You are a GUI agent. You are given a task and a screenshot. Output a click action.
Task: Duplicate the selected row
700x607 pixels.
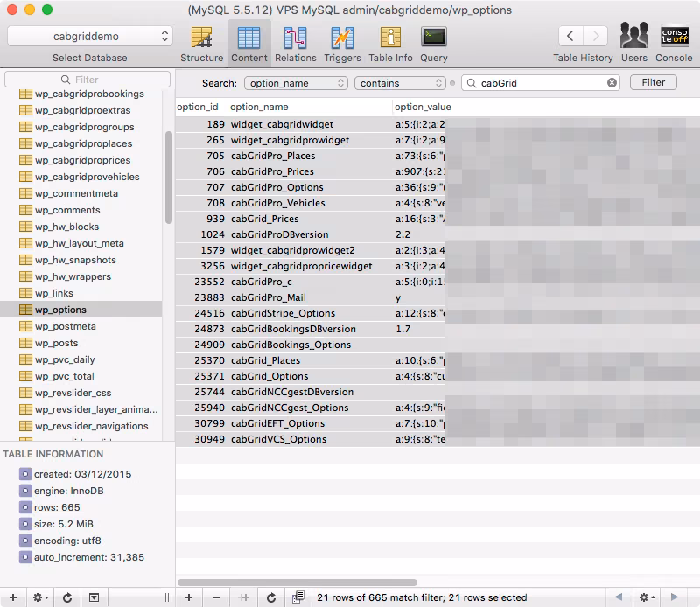(244, 597)
